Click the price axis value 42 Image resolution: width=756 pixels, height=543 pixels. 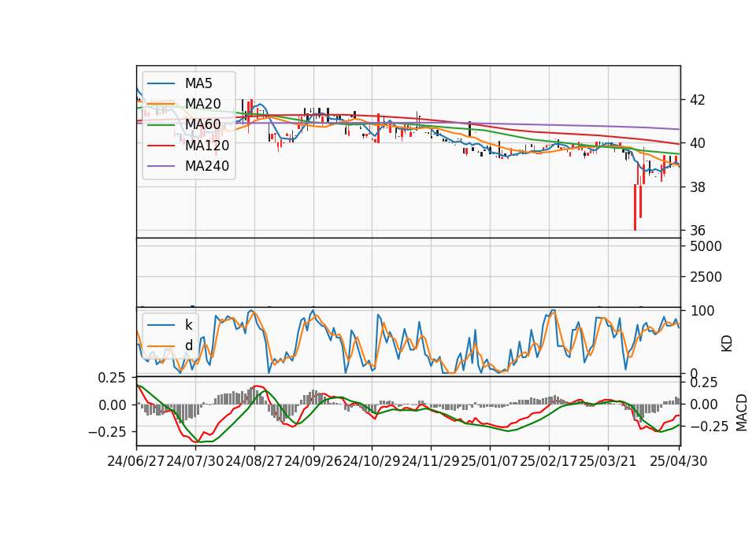tap(698, 100)
